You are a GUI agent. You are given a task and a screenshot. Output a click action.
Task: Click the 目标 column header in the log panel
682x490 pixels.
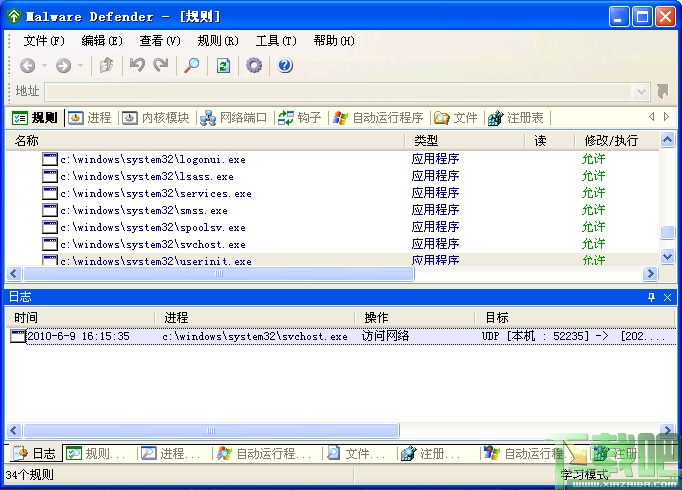[575, 317]
